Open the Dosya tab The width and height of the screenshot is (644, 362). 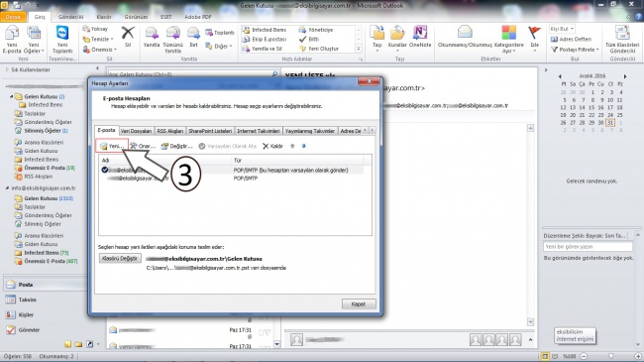(13, 17)
